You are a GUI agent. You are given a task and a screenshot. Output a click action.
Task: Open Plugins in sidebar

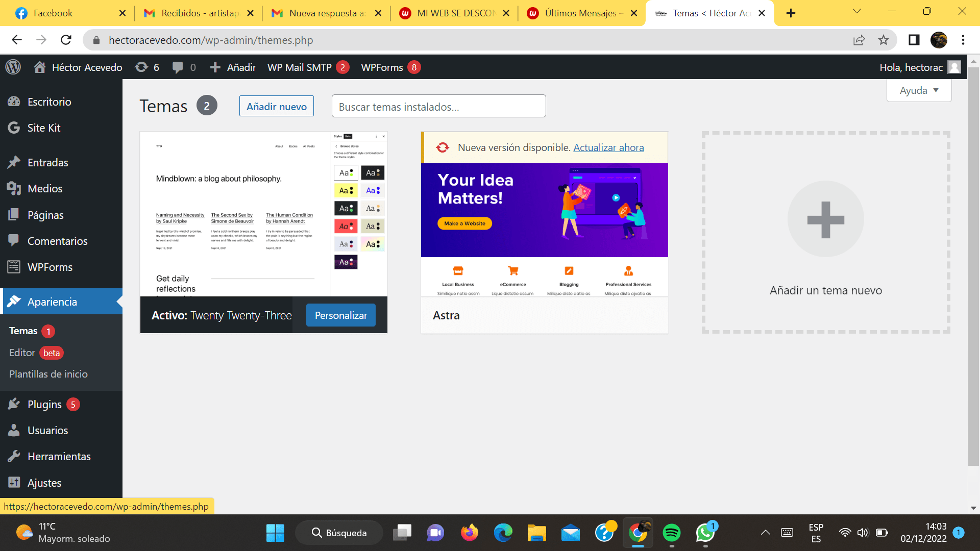click(61, 404)
